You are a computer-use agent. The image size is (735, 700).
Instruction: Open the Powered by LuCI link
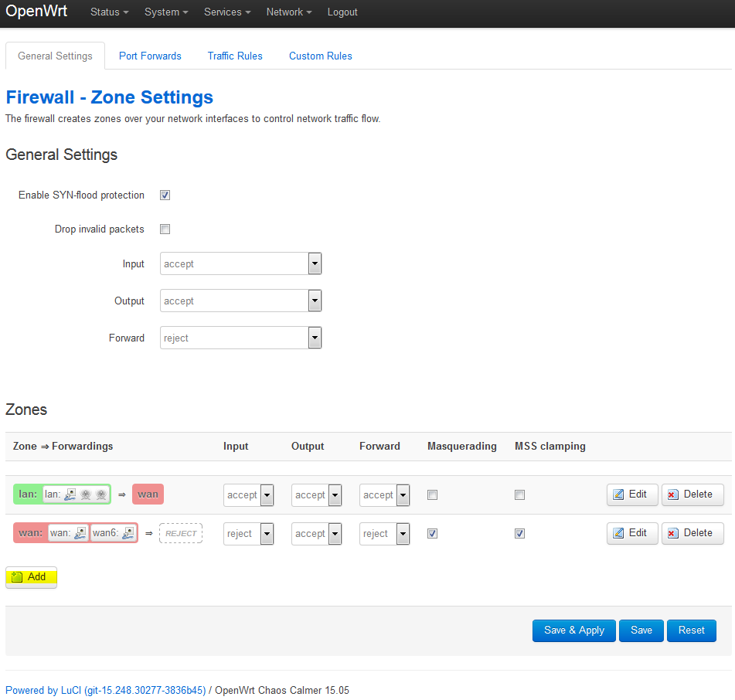[x=106, y=690]
